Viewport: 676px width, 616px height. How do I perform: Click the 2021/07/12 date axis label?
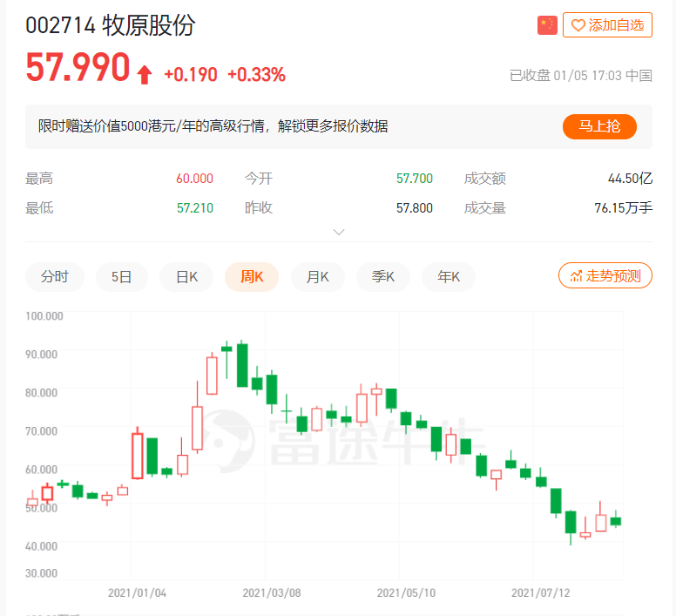point(541,593)
